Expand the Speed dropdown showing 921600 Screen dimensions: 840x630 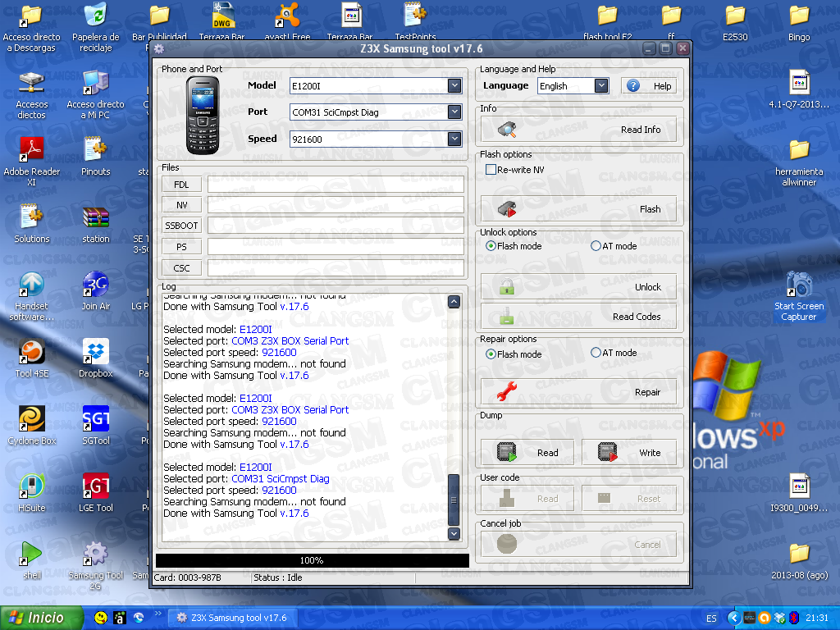pyautogui.click(x=454, y=139)
